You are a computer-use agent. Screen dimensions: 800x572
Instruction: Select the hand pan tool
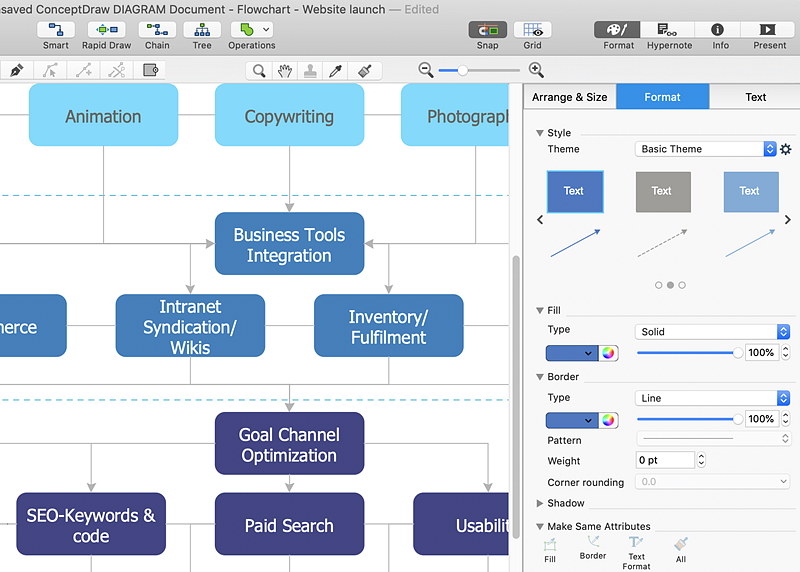tap(285, 71)
